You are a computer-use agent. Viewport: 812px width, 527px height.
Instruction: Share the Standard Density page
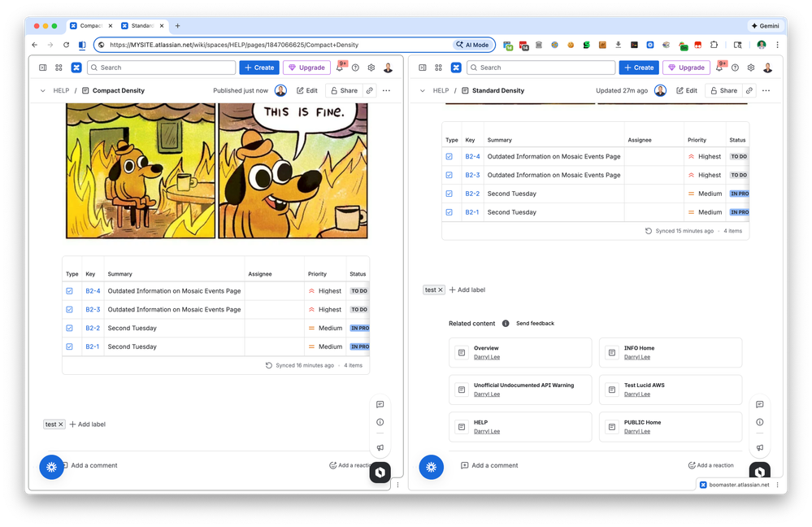(x=724, y=90)
